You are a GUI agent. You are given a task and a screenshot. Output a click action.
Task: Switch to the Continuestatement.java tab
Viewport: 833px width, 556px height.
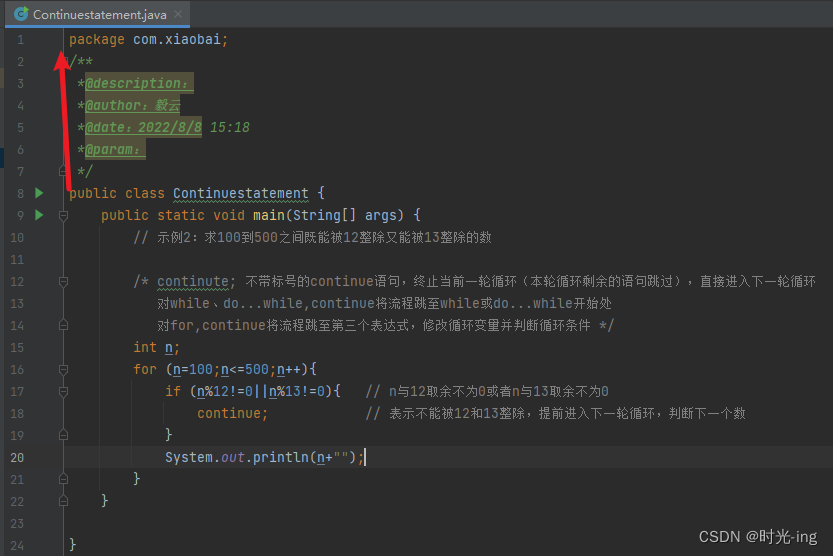[x=98, y=14]
